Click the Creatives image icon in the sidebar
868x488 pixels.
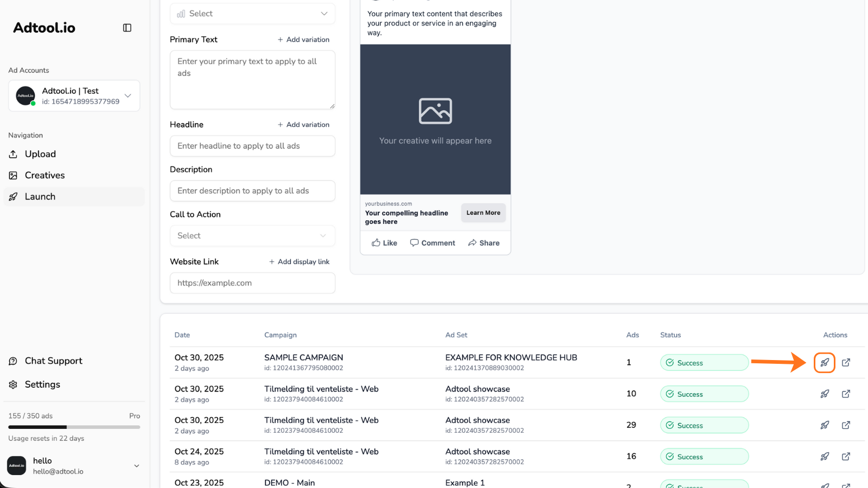click(13, 175)
